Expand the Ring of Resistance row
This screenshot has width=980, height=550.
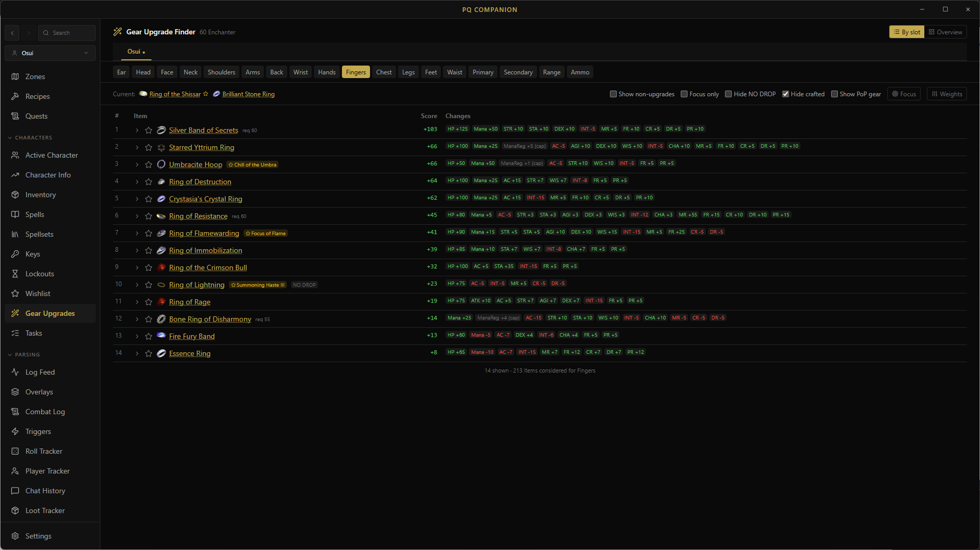click(137, 216)
